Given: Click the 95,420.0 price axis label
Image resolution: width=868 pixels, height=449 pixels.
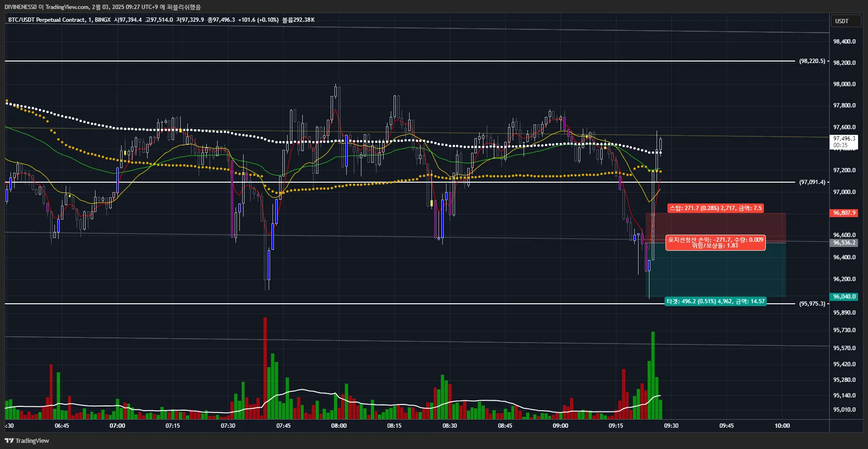Looking at the screenshot, I should click(844, 364).
